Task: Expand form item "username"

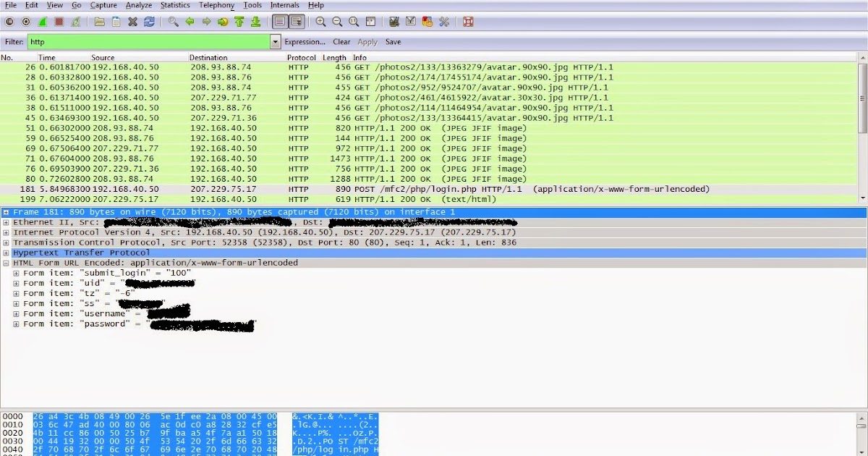Action: point(16,313)
